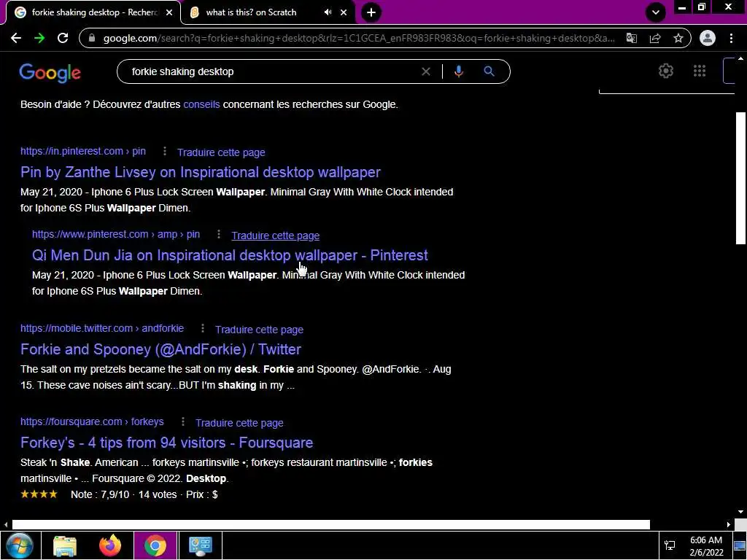Click the Show desktop button
The width and height of the screenshot is (747, 560).
click(740, 545)
